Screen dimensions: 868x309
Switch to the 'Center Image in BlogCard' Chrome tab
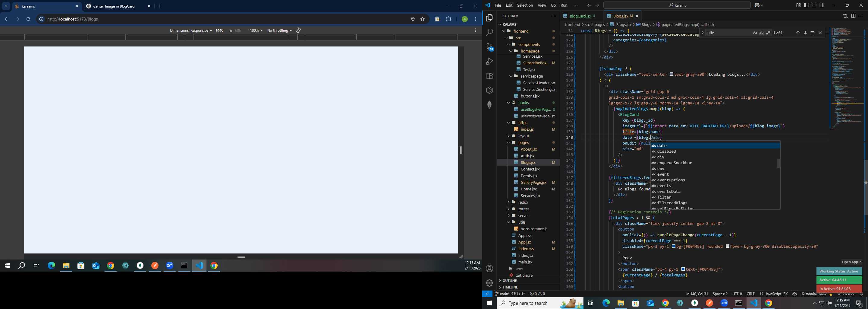114,6
